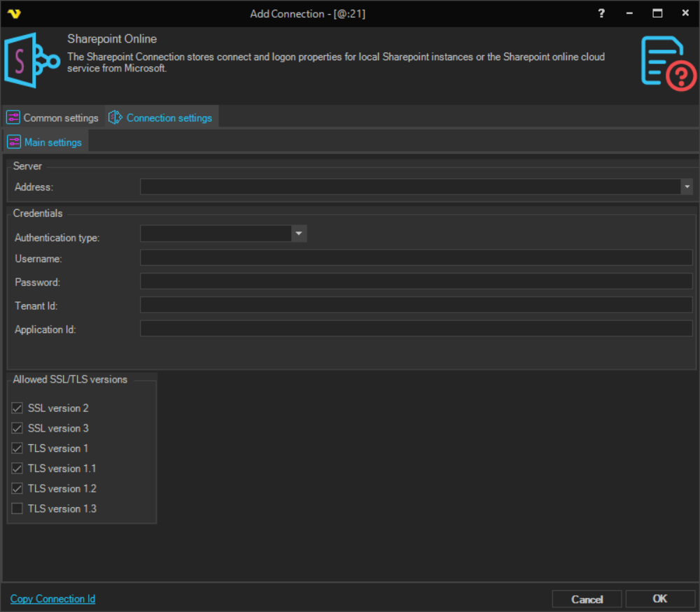This screenshot has height=612, width=700.
Task: Expand the server Address dropdown
Action: pyautogui.click(x=687, y=187)
